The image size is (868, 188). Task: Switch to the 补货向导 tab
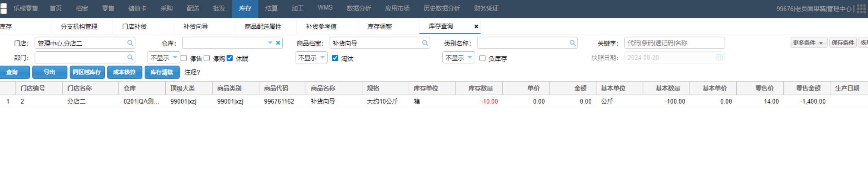[x=196, y=27]
